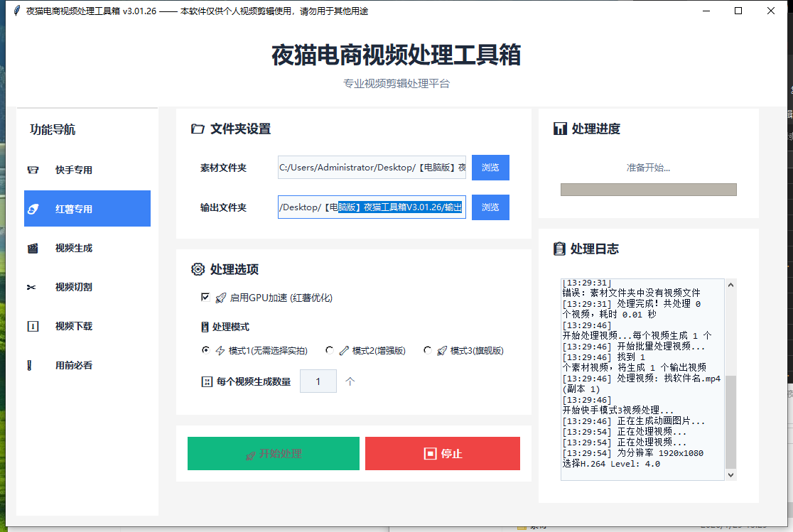Image resolution: width=793 pixels, height=532 pixels.
Task: Click the 处理选项 gear icon
Action: (198, 268)
